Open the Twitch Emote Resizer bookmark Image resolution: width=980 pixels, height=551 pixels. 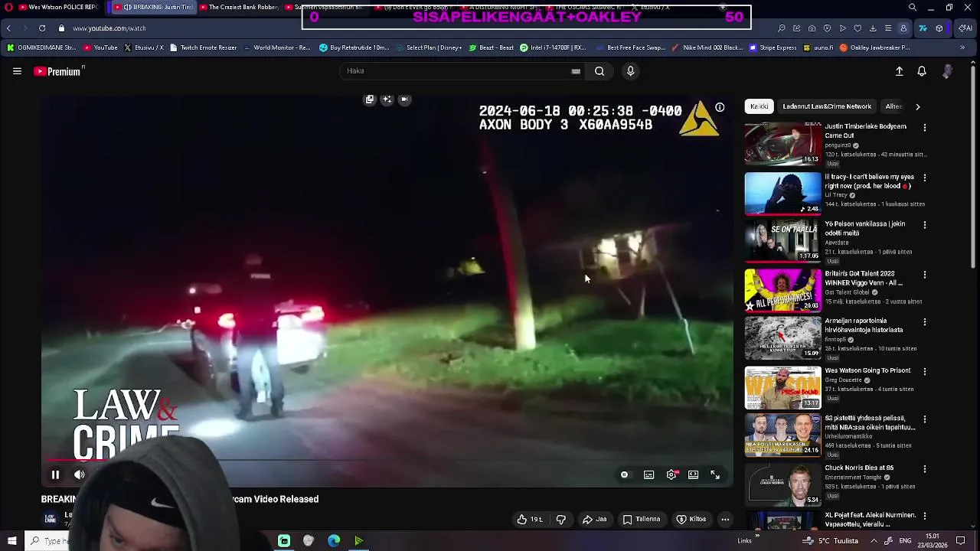[203, 47]
